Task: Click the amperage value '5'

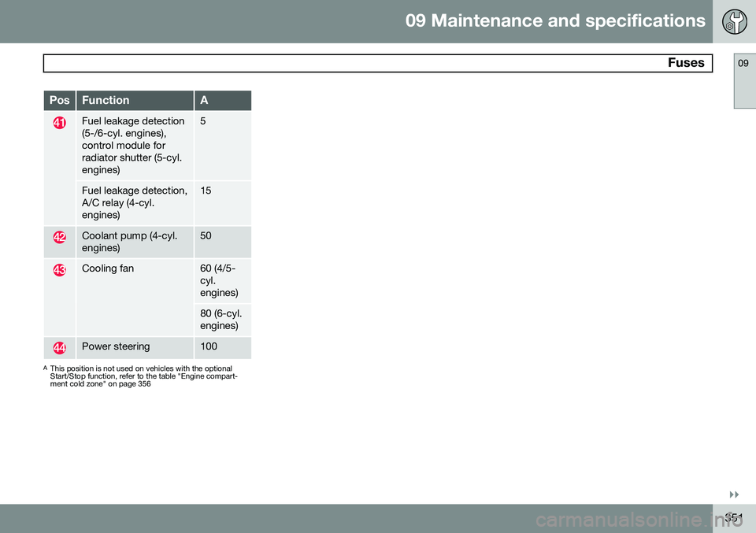Action: click(203, 121)
